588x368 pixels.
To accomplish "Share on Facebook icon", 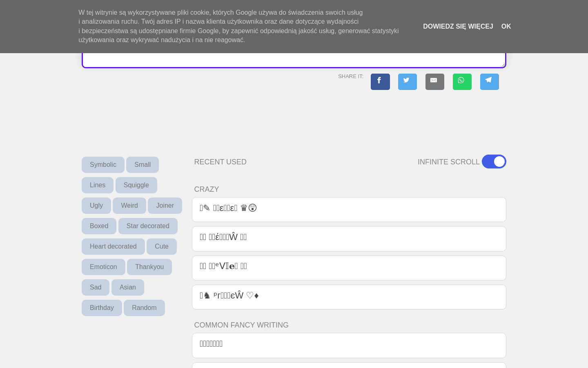I will [380, 81].
